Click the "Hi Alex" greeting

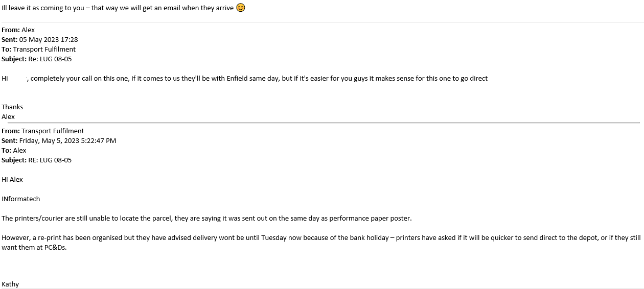(x=12, y=179)
